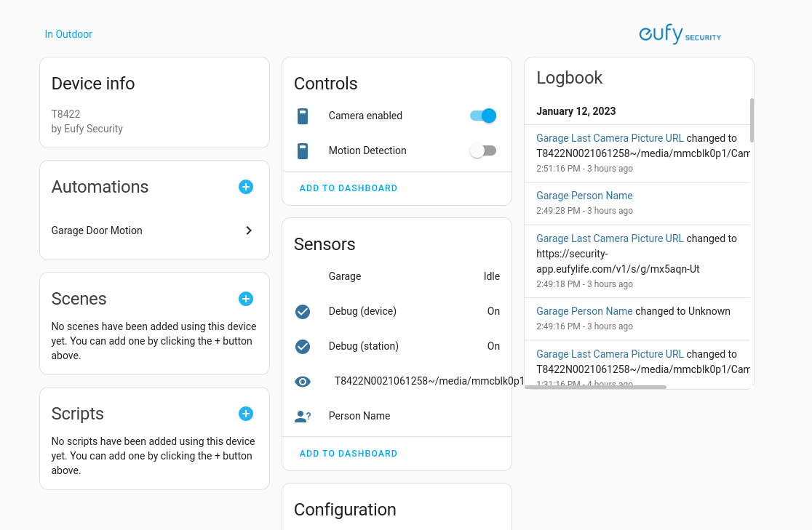Click the checkmark icon beside Debug (station)

(303, 346)
